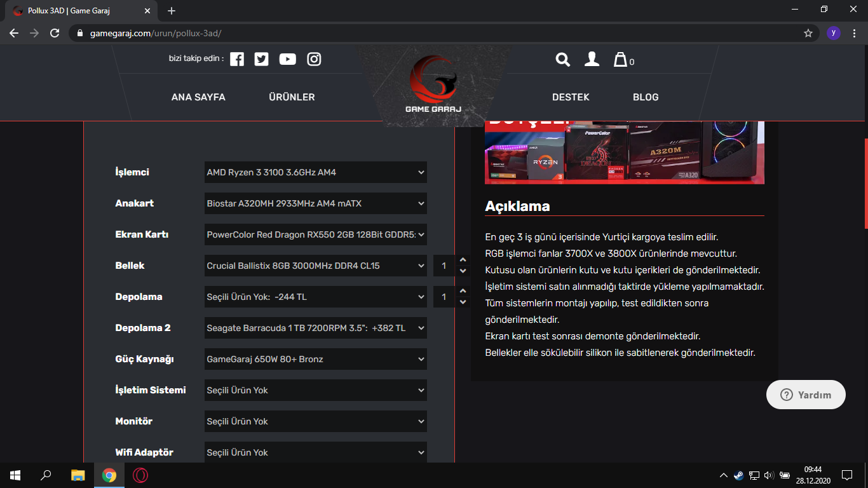Open the user account icon
Screen dimensions: 868x488
(x=592, y=59)
